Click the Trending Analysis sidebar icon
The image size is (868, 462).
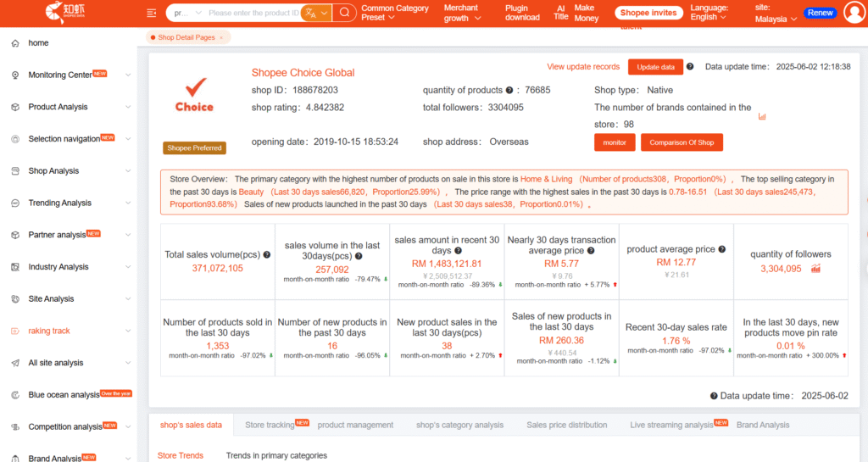(x=15, y=203)
